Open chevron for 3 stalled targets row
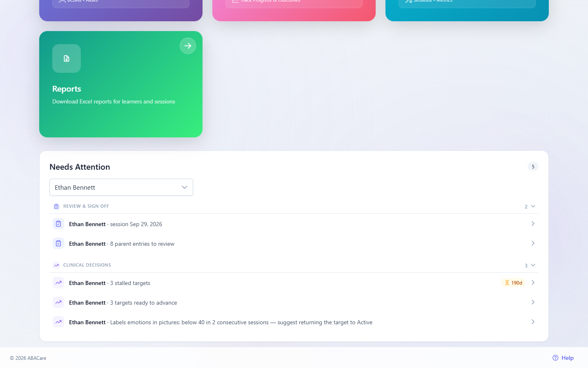The image size is (588, 368). click(533, 283)
